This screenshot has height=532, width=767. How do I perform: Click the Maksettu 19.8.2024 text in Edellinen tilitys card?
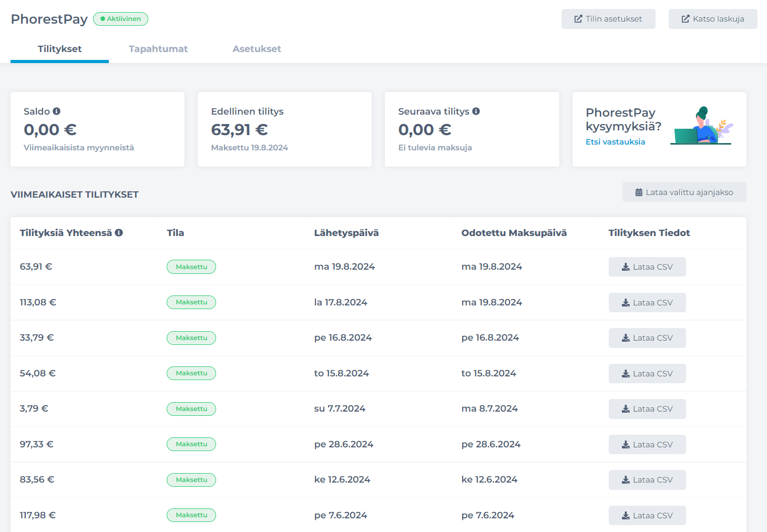coord(250,148)
